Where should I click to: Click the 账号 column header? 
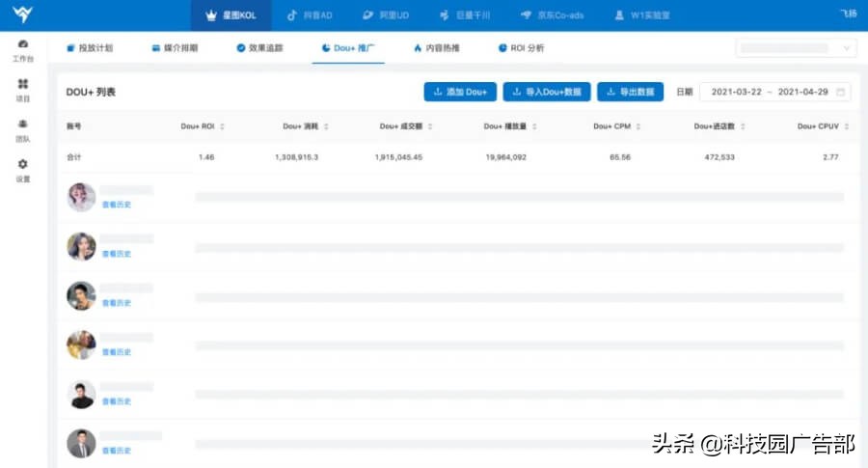73,126
